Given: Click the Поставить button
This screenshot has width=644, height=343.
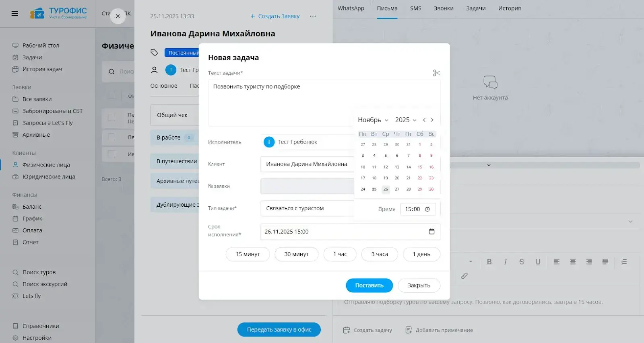Looking at the screenshot, I should point(369,285).
